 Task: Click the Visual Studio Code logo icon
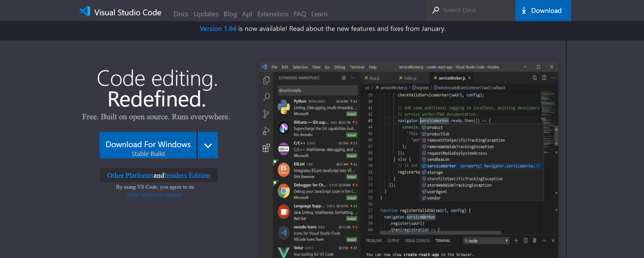point(85,11)
